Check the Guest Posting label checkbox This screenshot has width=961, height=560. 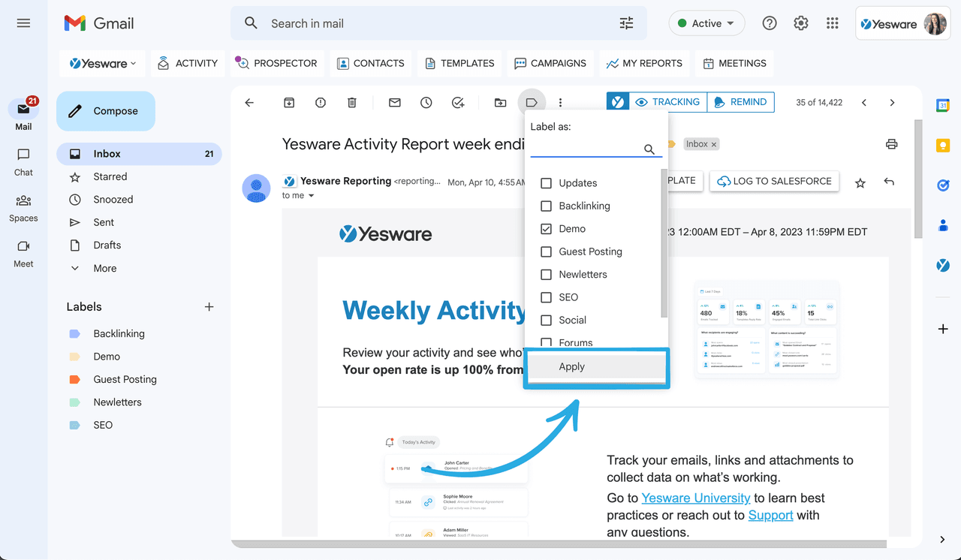pyautogui.click(x=547, y=251)
